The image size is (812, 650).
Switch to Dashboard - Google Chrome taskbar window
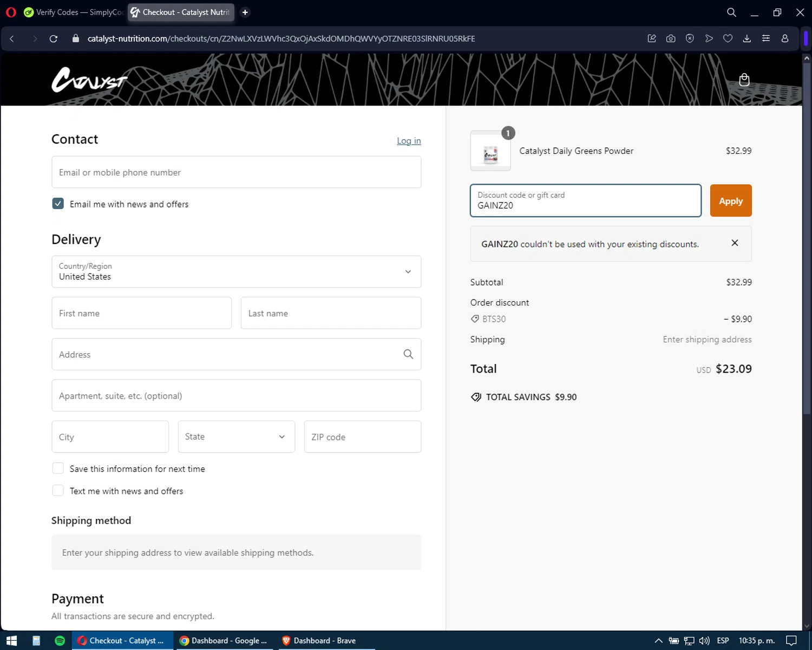(x=224, y=641)
